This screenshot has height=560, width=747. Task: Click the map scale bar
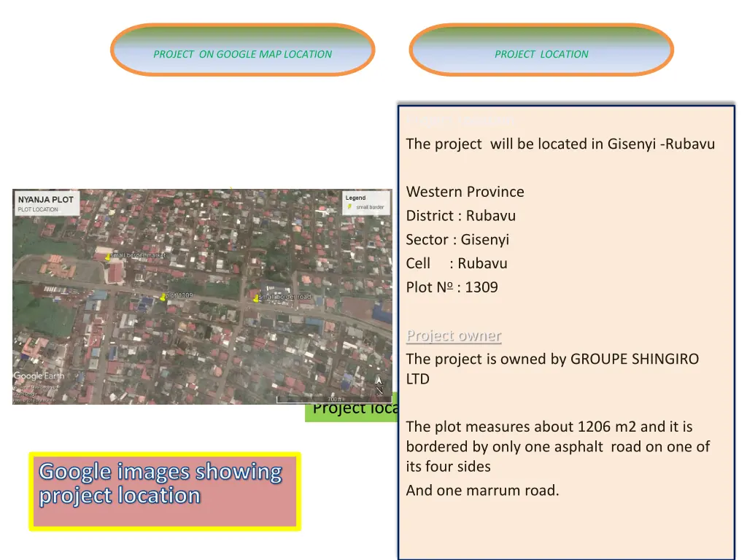tap(333, 400)
